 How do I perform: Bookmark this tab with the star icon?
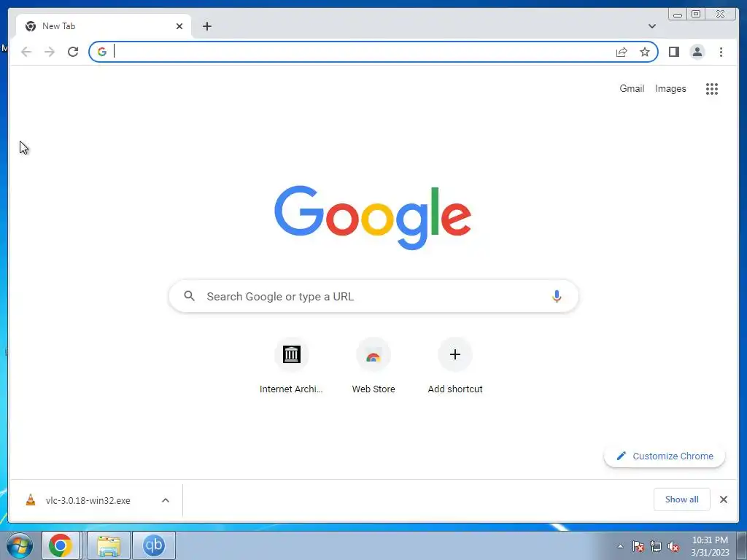pos(645,52)
